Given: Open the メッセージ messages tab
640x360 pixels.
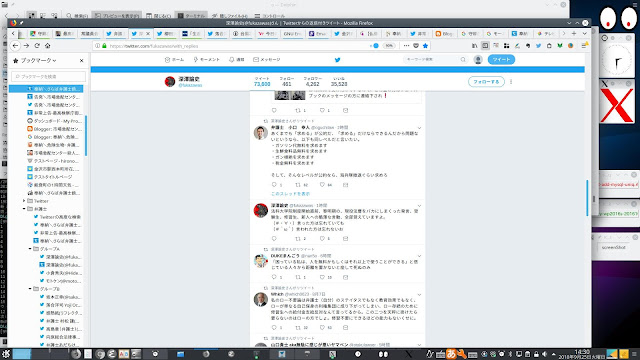Looking at the screenshot, I should pos(267,60).
